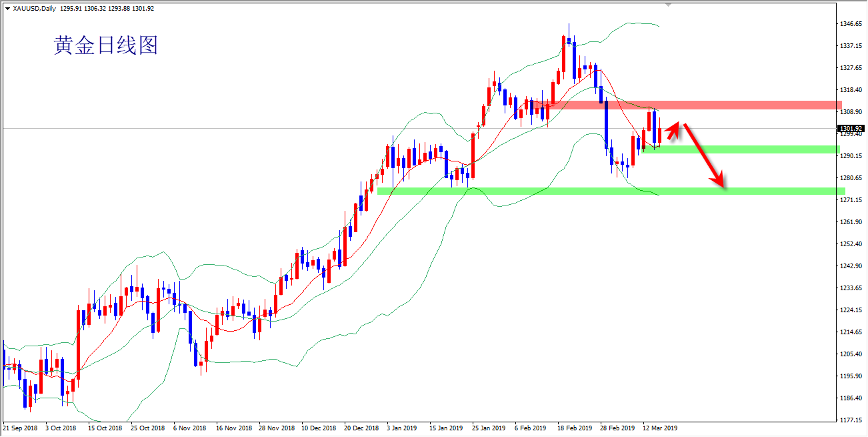Screen dimensions: 868x437
Task: Click the small triangle beside XAUUSD,Daily
Action: (7, 8)
